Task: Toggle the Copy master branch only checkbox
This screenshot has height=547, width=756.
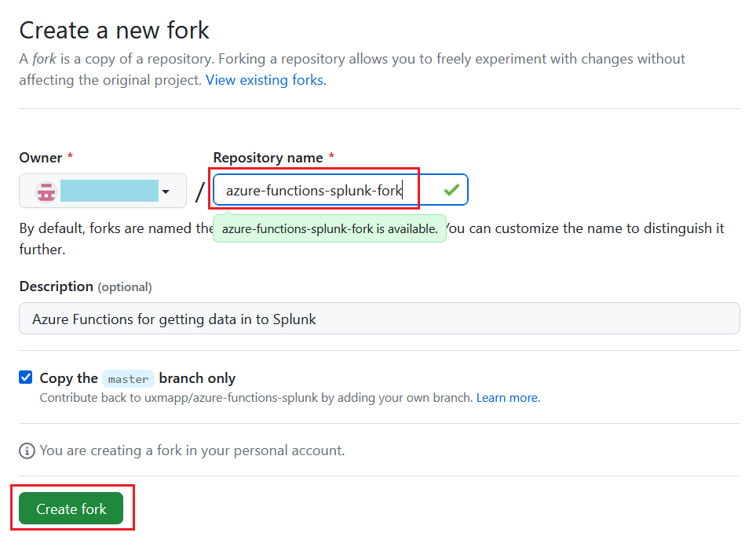Action: [26, 377]
